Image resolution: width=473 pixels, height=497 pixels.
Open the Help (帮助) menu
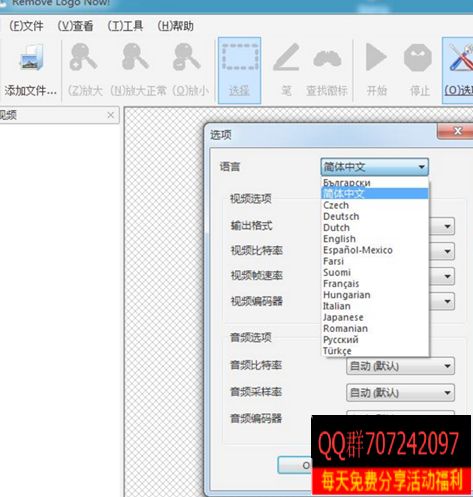tap(175, 26)
